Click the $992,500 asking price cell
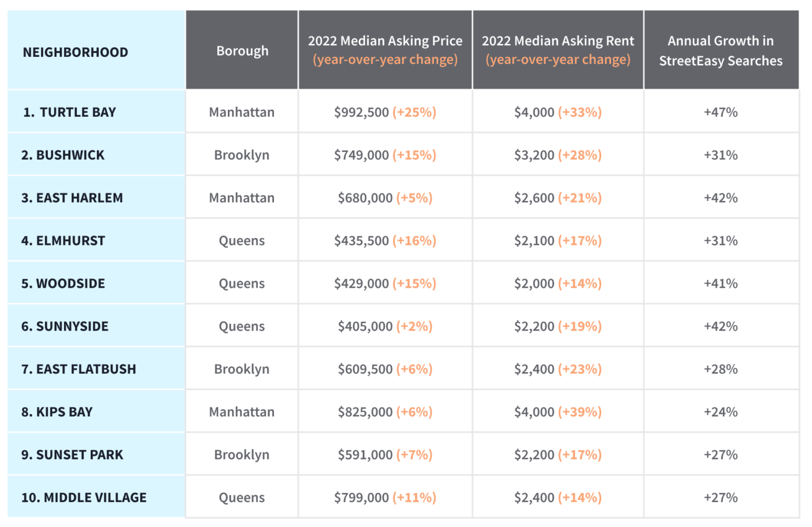Viewport: 812px width, 527px height. click(x=385, y=112)
